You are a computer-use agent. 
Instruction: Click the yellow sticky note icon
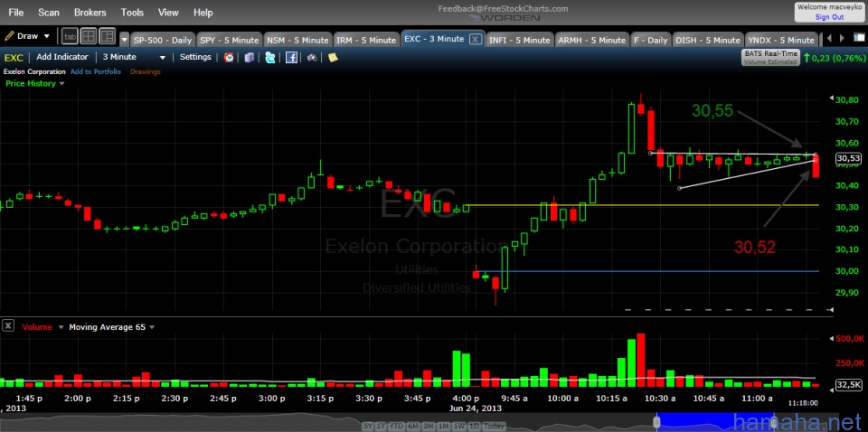(x=333, y=58)
